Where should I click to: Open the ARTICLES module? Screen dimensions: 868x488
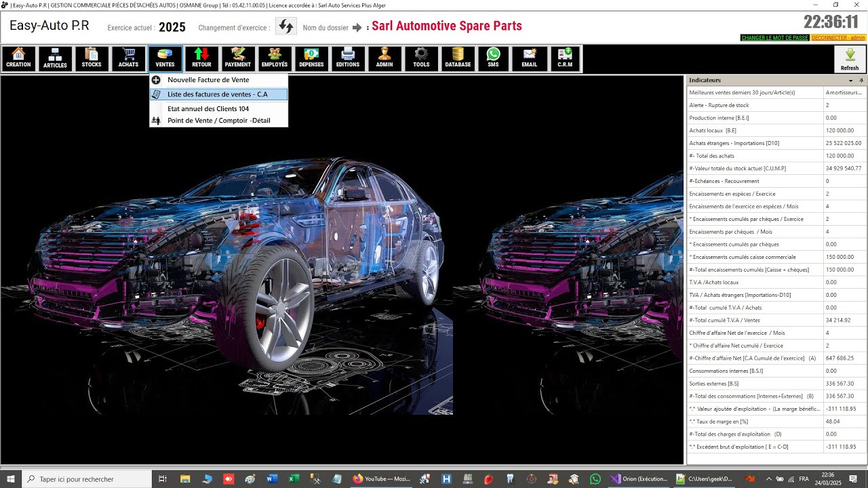[55, 59]
